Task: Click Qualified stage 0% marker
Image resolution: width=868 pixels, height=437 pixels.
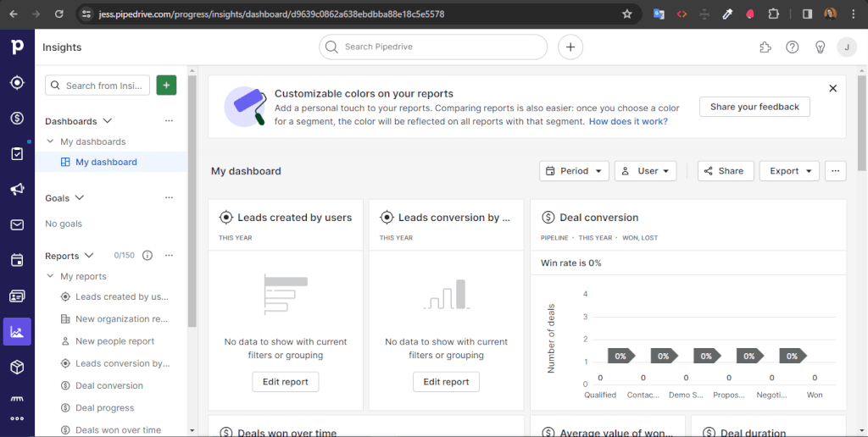Action: pos(621,357)
